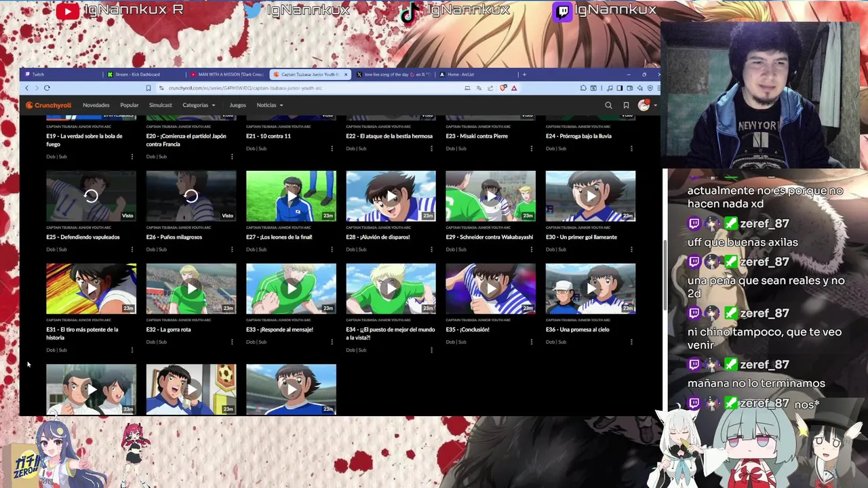Viewport: 868px width, 488px height.
Task: Replay E26 Puños milagrosos
Action: point(191,196)
